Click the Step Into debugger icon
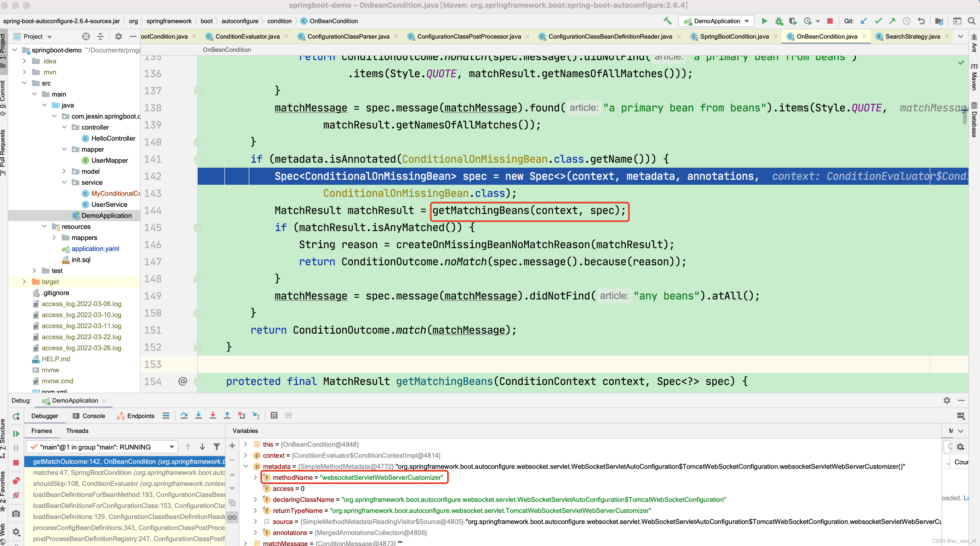The width and height of the screenshot is (980, 546). pos(198,416)
